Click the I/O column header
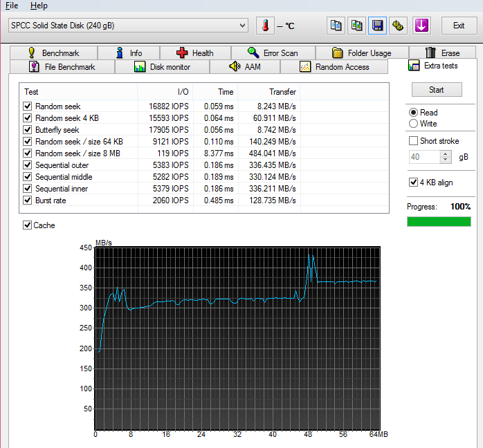 click(165, 92)
